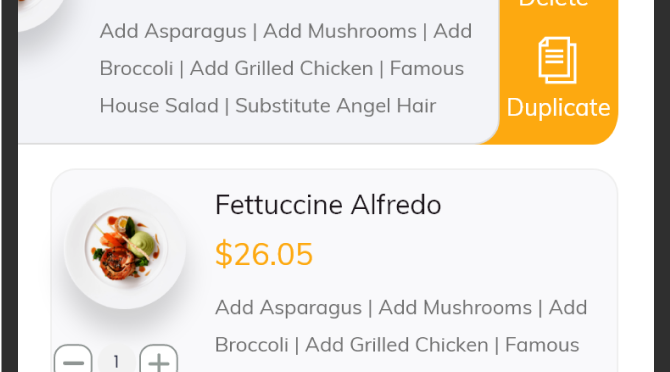Click Add Mushrooms text in the Fettuccine card
This screenshot has width=670, height=372.
point(455,308)
